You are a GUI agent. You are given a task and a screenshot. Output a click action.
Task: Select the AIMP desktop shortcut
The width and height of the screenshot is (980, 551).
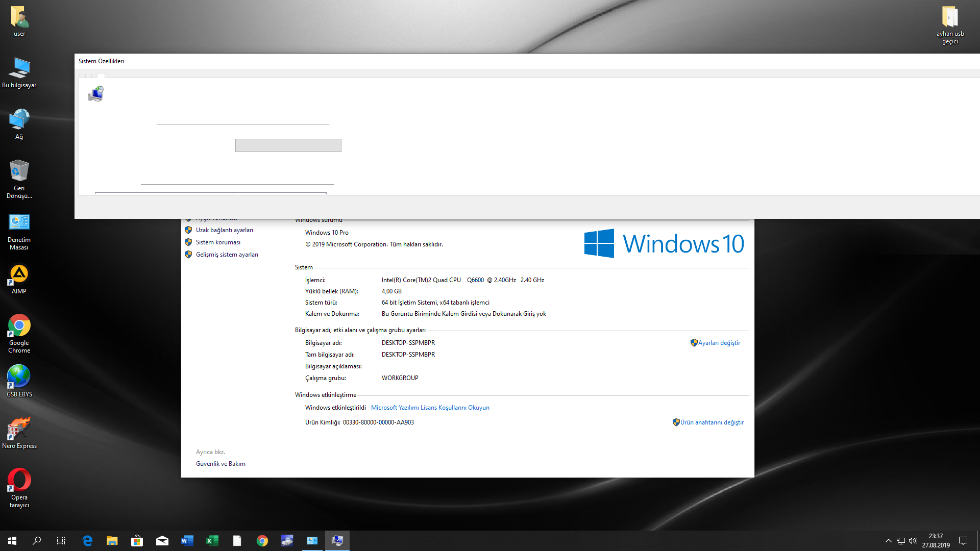point(19,274)
